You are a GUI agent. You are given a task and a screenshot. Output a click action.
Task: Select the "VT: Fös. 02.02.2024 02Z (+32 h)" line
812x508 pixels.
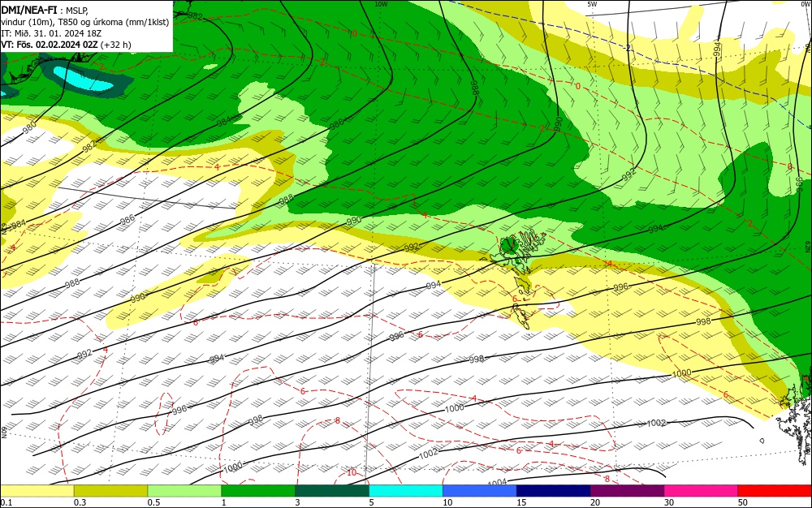[66, 45]
